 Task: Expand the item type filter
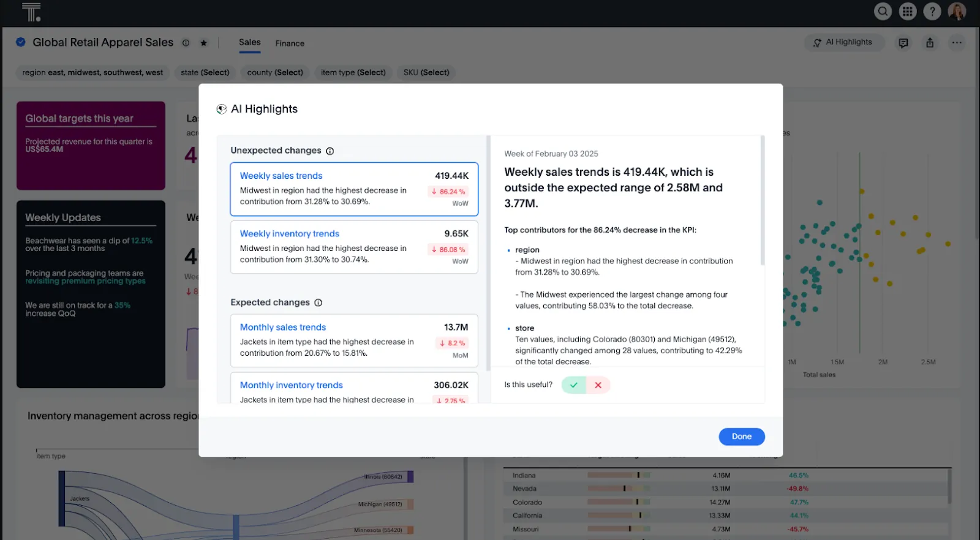point(353,72)
